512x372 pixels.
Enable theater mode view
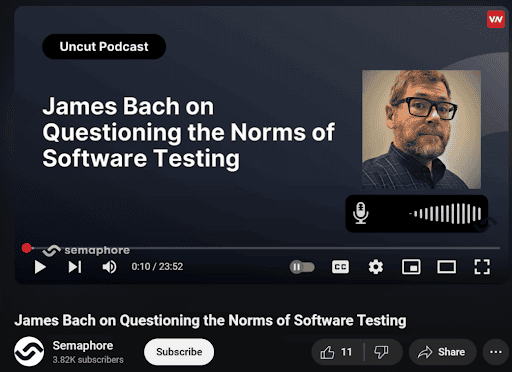point(447,267)
